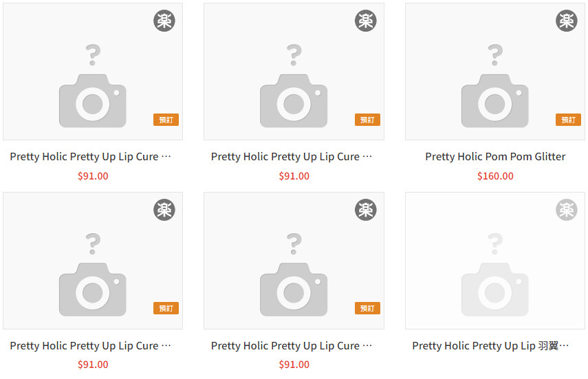588x379 pixels.
Task: Click the 楽 badge on Pom Pom Glitter
Action: [566, 21]
